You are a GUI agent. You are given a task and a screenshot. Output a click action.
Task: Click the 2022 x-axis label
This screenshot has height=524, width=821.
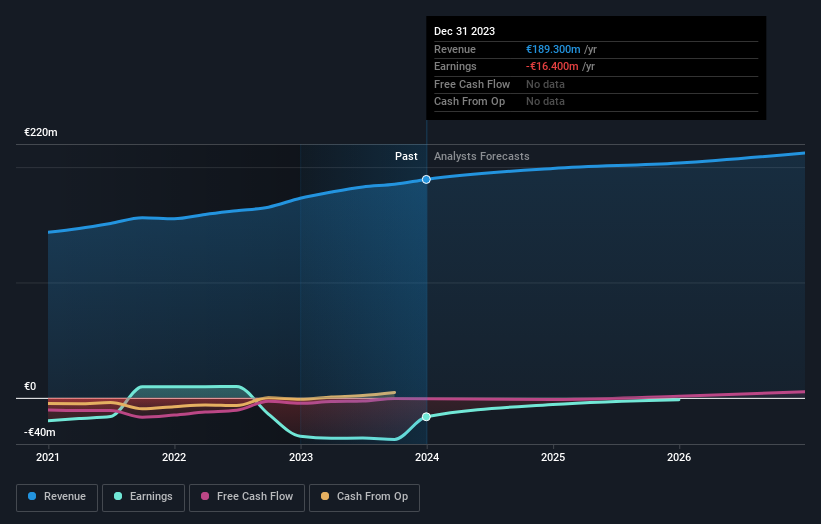174,457
